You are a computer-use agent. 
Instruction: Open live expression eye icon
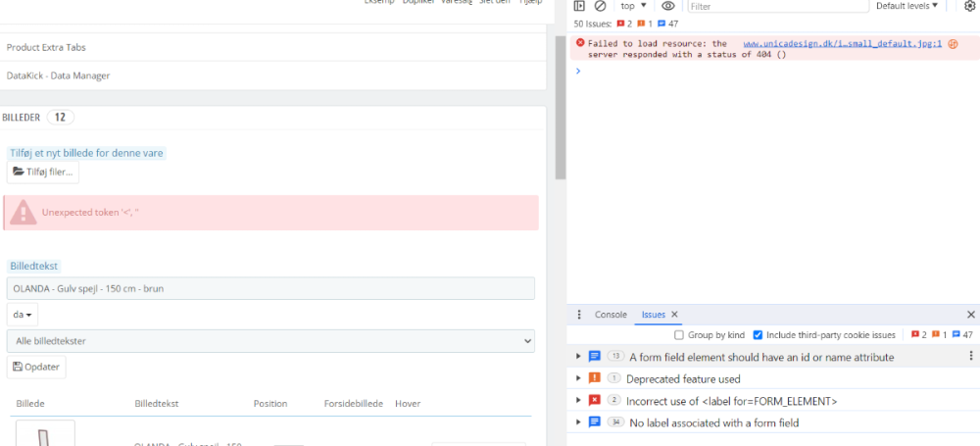pyautogui.click(x=668, y=6)
